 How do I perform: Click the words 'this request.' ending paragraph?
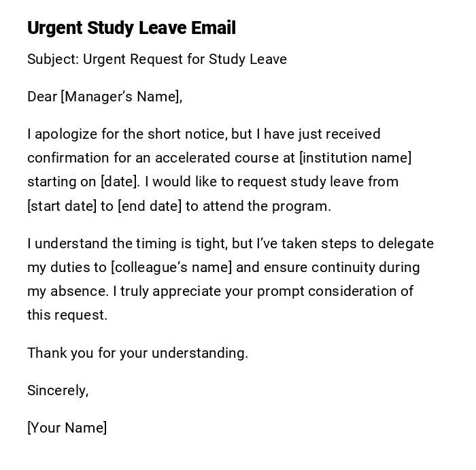67,315
